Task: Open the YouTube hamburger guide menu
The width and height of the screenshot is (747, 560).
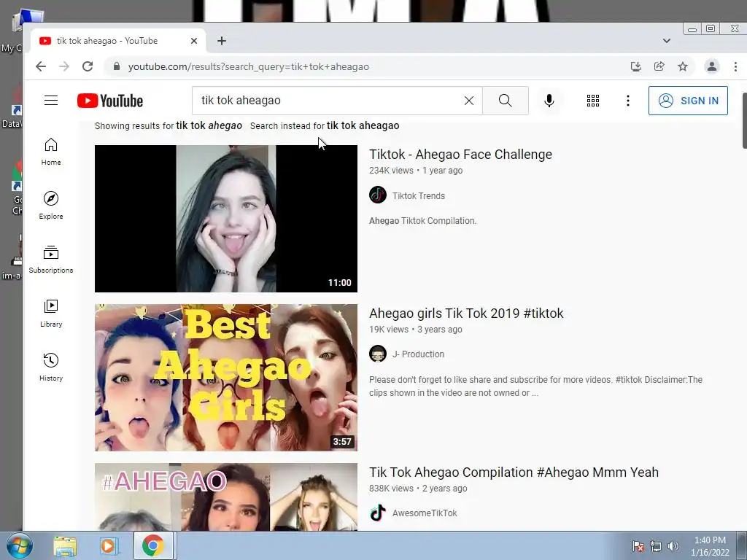Action: click(51, 101)
